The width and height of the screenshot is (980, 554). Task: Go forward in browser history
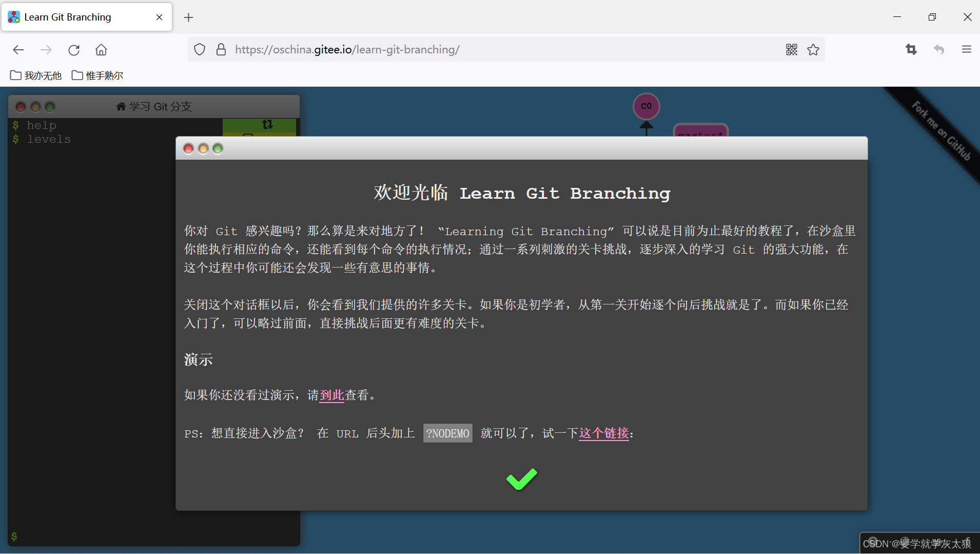click(46, 50)
